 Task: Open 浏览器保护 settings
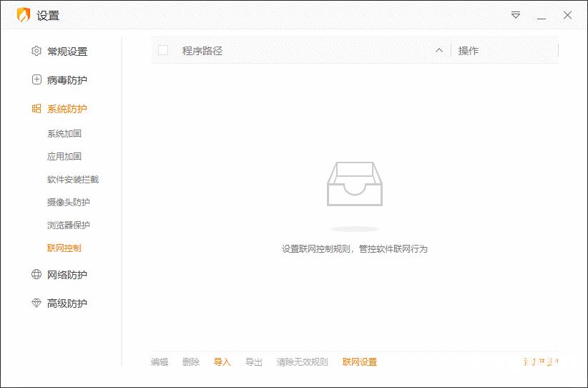click(68, 225)
